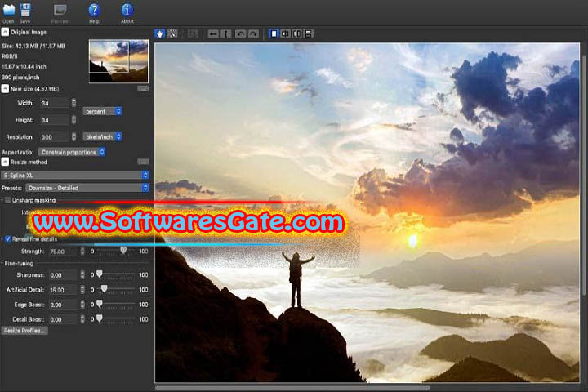Collapse the New size section
588x392 pixels.
click(5, 89)
